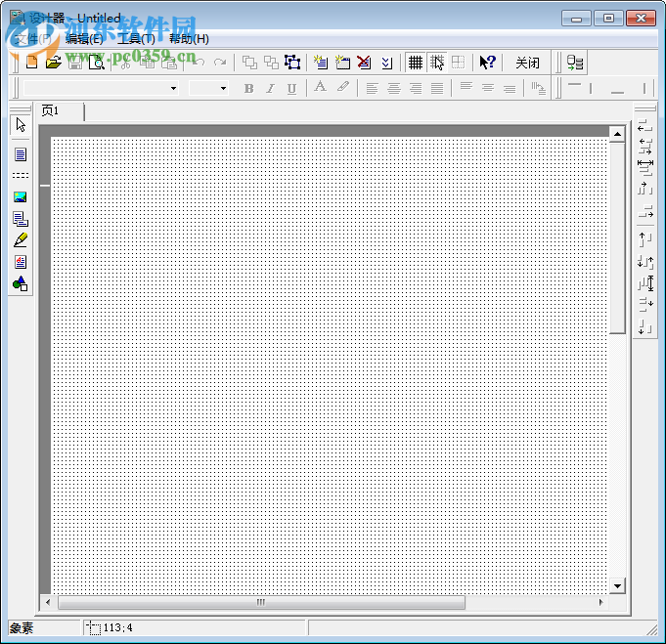The image size is (666, 644).
Task: Align left edges using the top right palette icon
Action: click(644, 125)
